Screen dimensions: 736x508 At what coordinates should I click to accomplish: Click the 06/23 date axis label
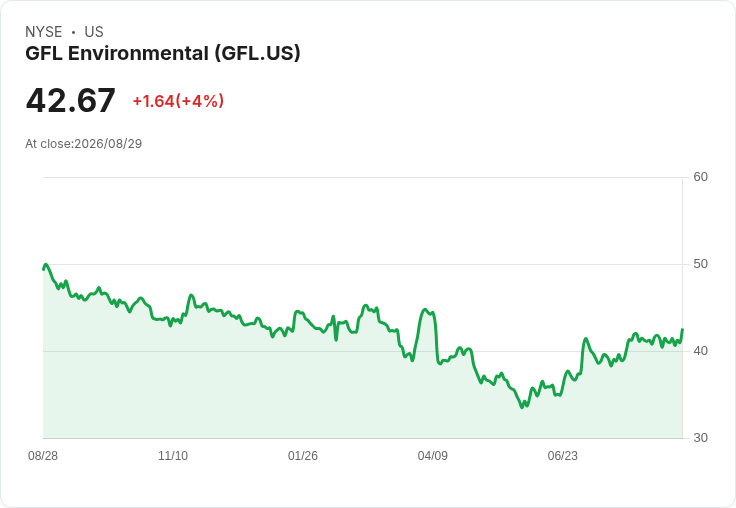click(562, 455)
